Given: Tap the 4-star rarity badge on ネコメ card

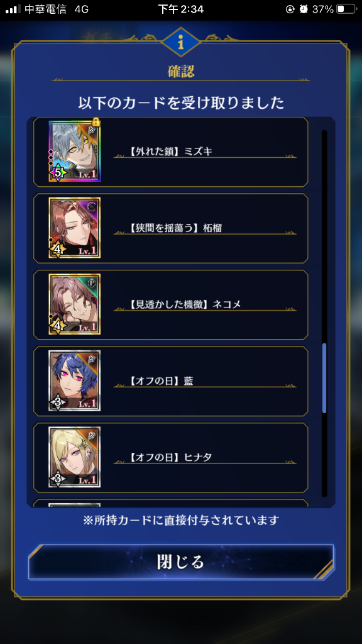Looking at the screenshot, I should 58,326.
